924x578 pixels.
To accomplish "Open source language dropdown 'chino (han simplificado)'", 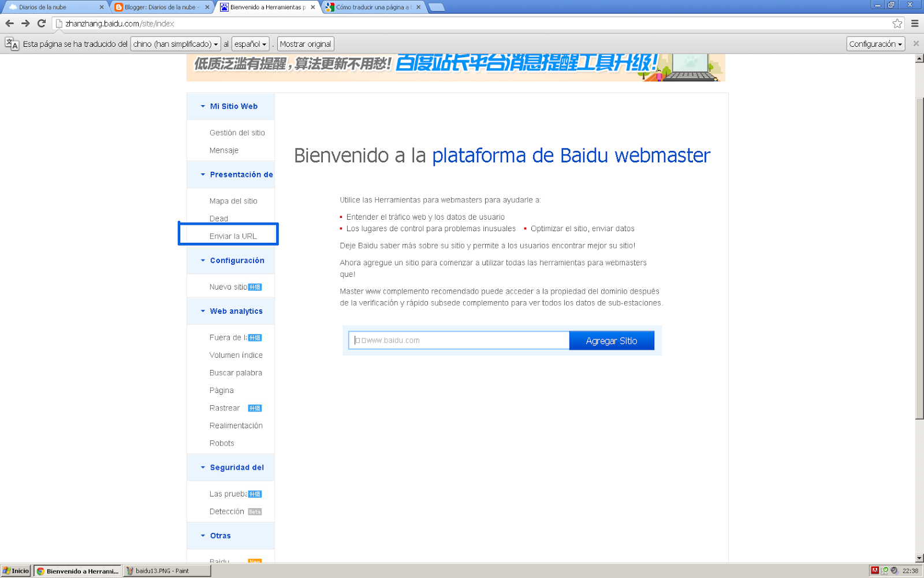I will point(176,44).
